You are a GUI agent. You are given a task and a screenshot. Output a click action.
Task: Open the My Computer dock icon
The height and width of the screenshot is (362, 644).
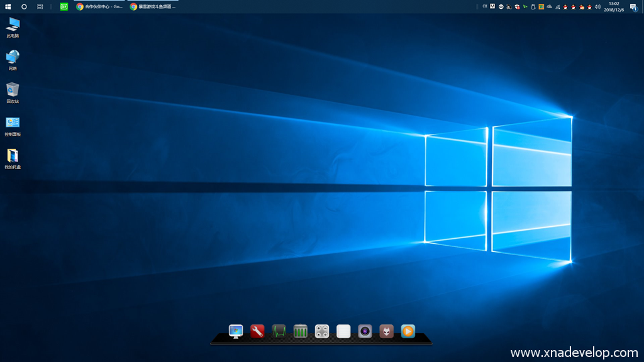point(236,331)
